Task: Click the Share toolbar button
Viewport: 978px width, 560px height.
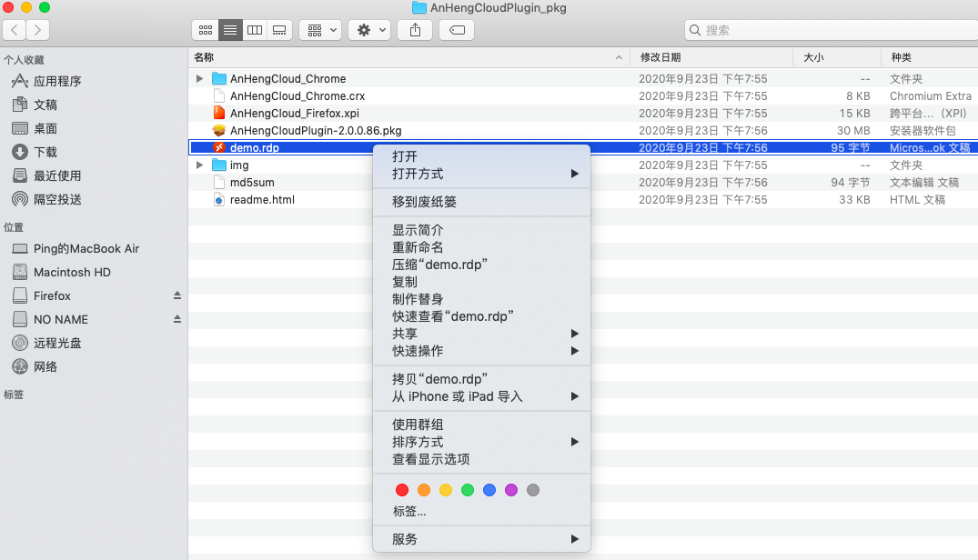Action: 416,30
